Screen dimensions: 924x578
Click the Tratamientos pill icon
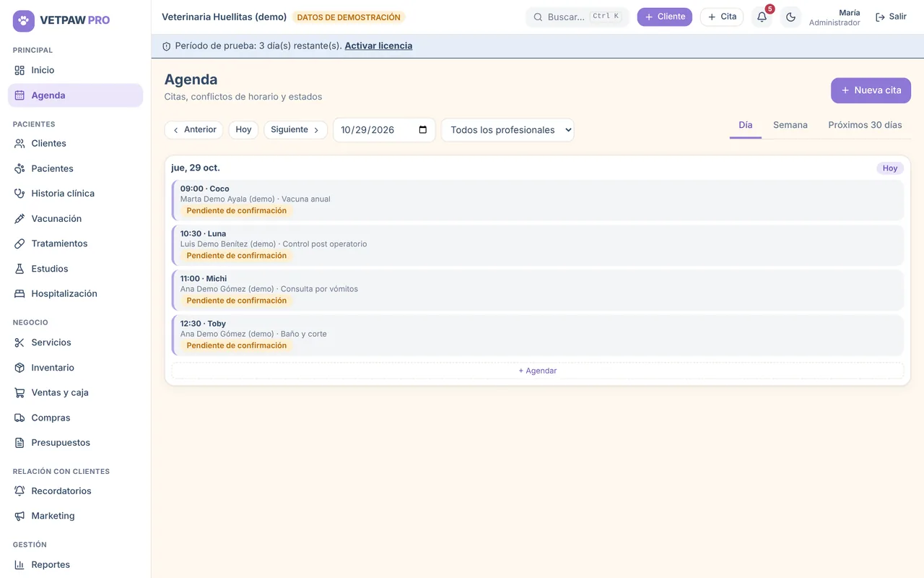19,243
